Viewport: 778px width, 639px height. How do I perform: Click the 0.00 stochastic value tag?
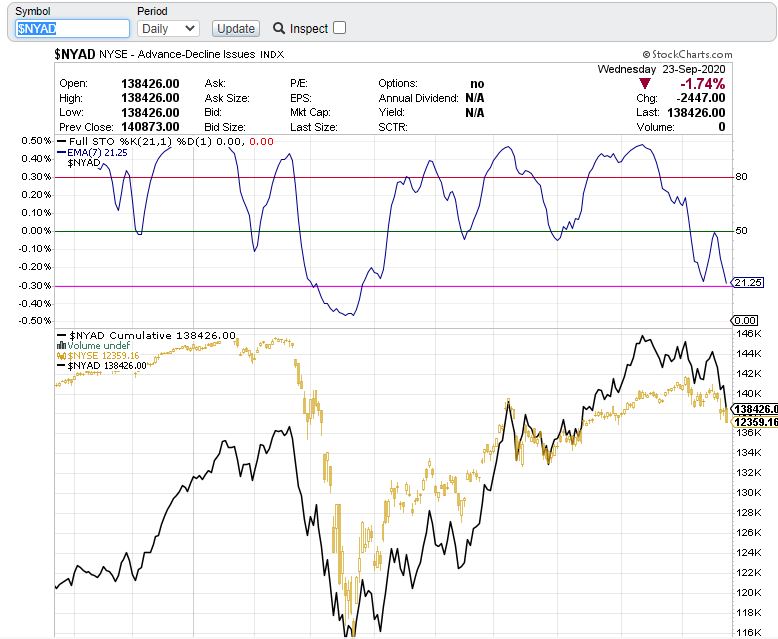click(744, 320)
